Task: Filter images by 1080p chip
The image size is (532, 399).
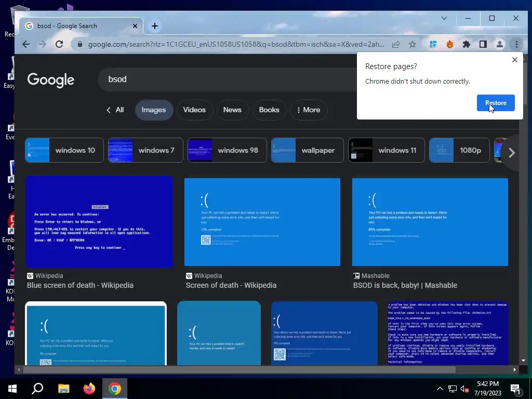Action: (x=459, y=150)
